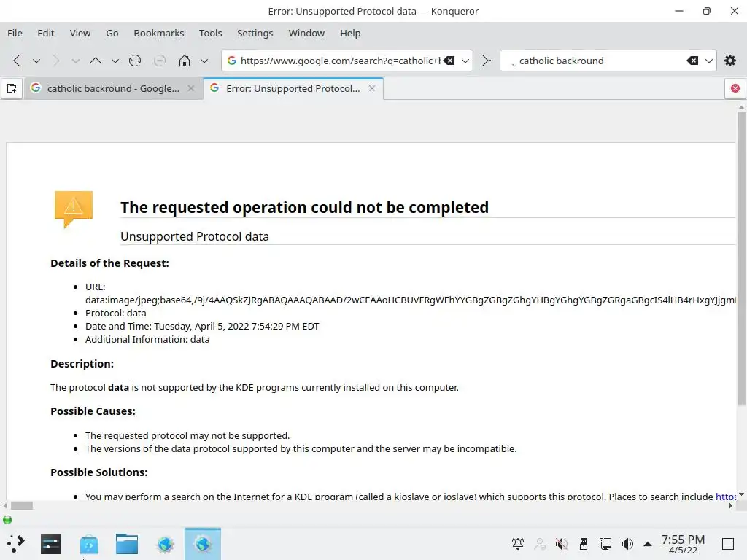Screen dimensions: 747x560
Task: Launch Discover software center from taskbar
Action: [x=89, y=544]
